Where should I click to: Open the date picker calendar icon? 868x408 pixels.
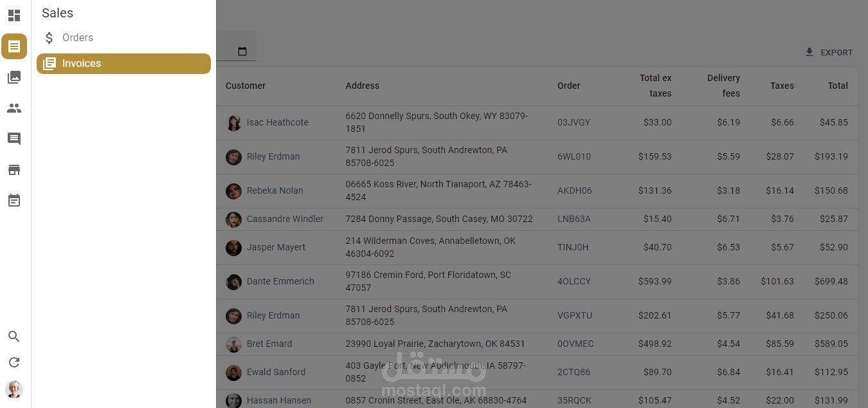[x=242, y=51]
